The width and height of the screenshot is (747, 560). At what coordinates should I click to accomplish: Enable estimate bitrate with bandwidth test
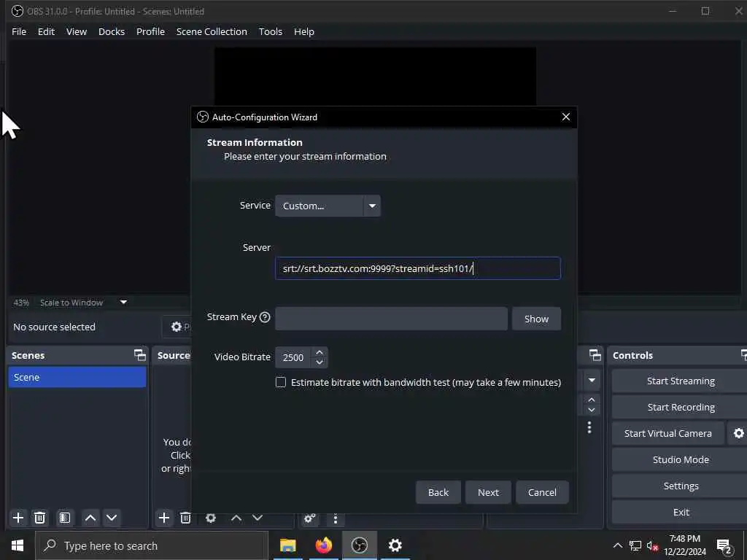(x=281, y=382)
